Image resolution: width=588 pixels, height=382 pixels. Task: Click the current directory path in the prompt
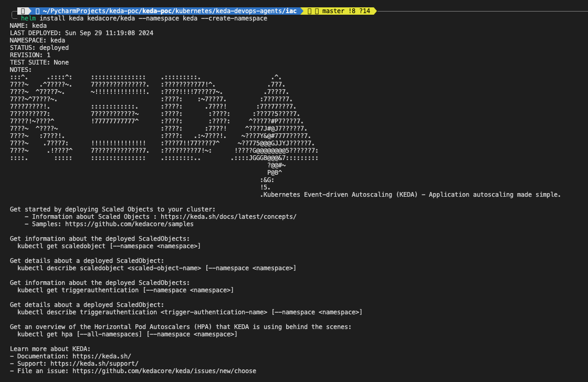(x=170, y=11)
